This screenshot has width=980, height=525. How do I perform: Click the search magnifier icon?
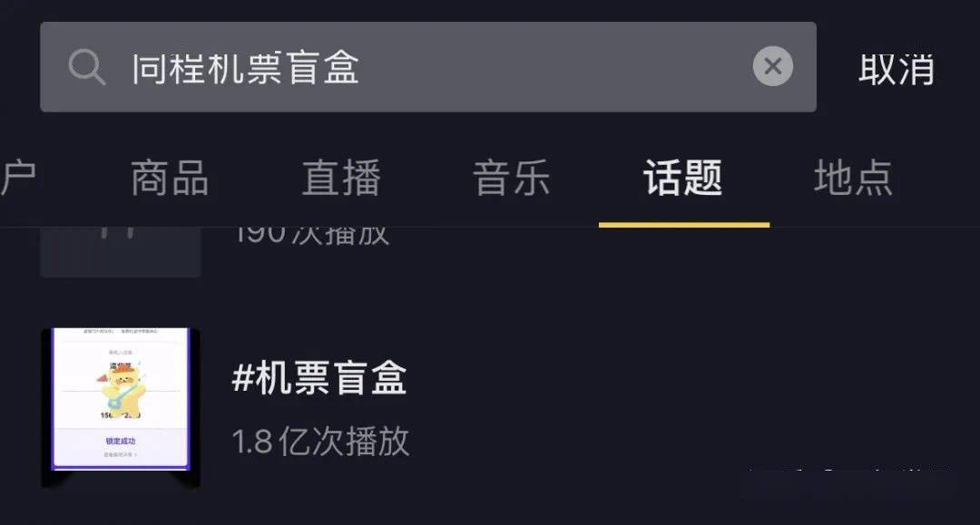87,68
